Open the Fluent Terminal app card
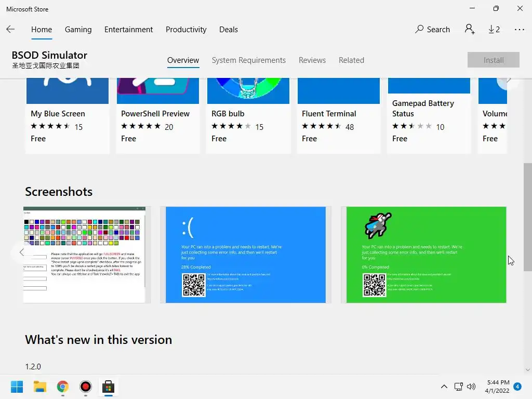 point(339,115)
